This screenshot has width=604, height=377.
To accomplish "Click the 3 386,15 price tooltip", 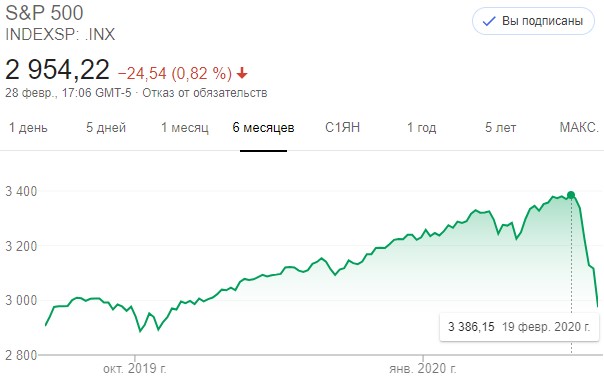I will 519,327.
